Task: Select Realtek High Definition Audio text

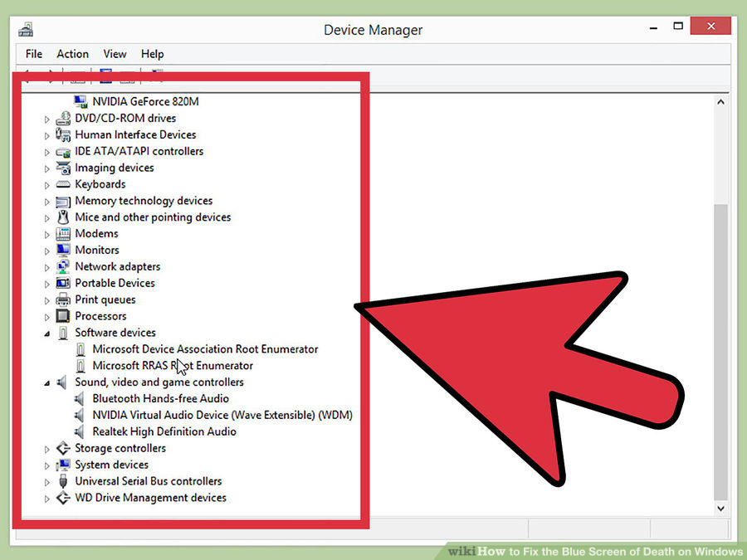Action: tap(164, 431)
